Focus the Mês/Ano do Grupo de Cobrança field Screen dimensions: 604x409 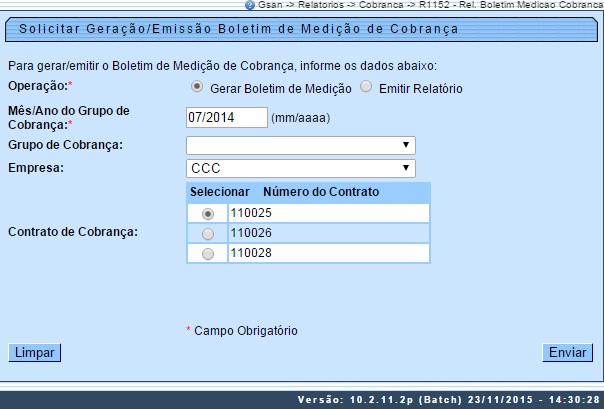click(227, 117)
